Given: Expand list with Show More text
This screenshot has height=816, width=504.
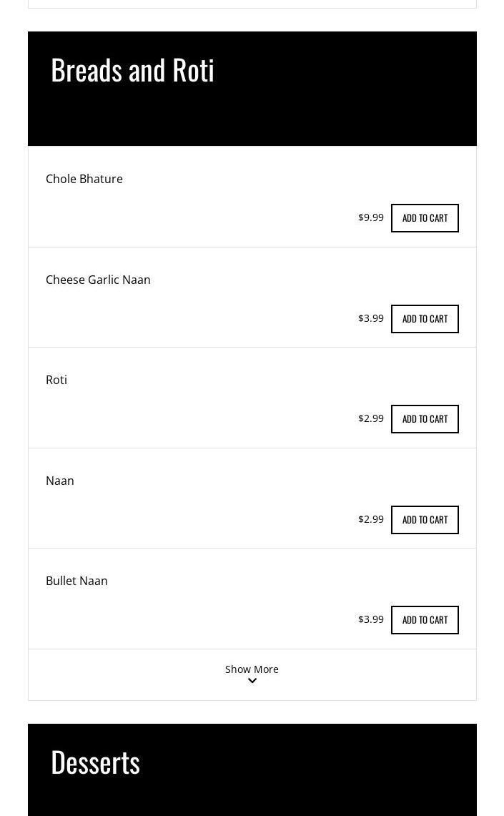Looking at the screenshot, I should [252, 669].
